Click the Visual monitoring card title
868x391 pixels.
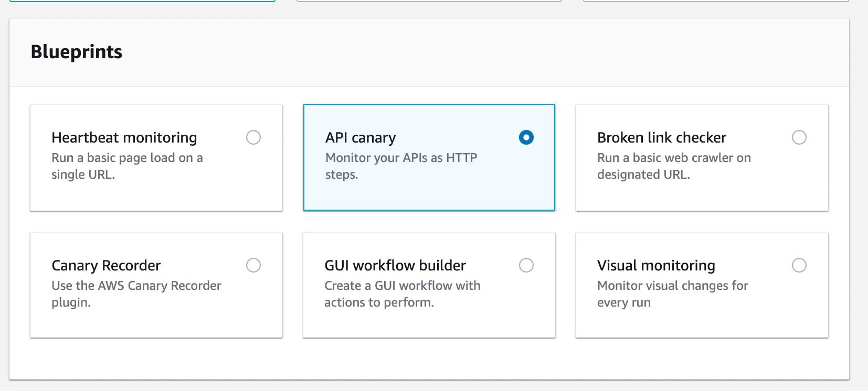(x=656, y=265)
